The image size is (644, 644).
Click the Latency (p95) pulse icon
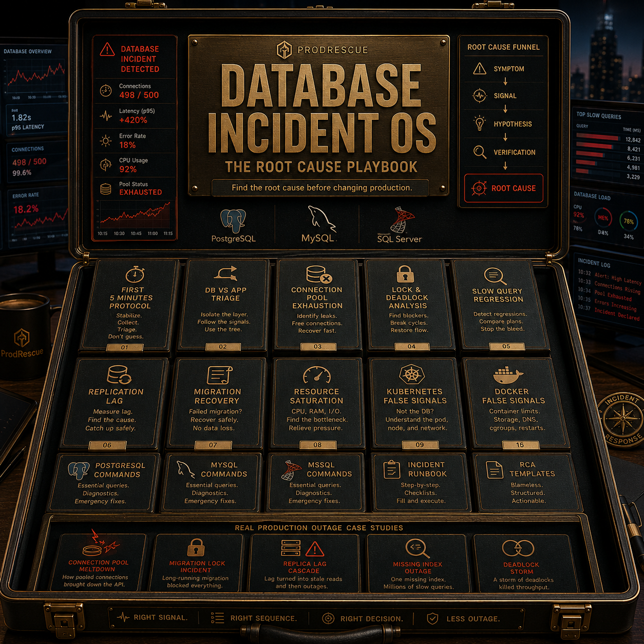click(106, 116)
